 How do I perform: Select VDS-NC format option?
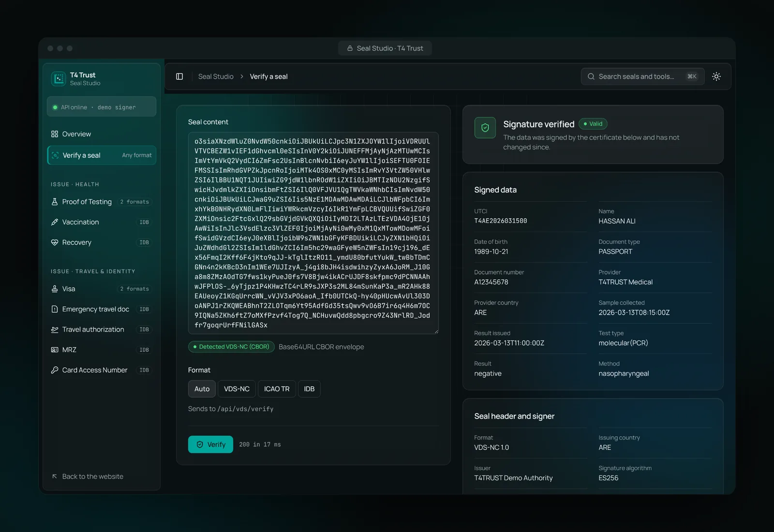[237, 389]
